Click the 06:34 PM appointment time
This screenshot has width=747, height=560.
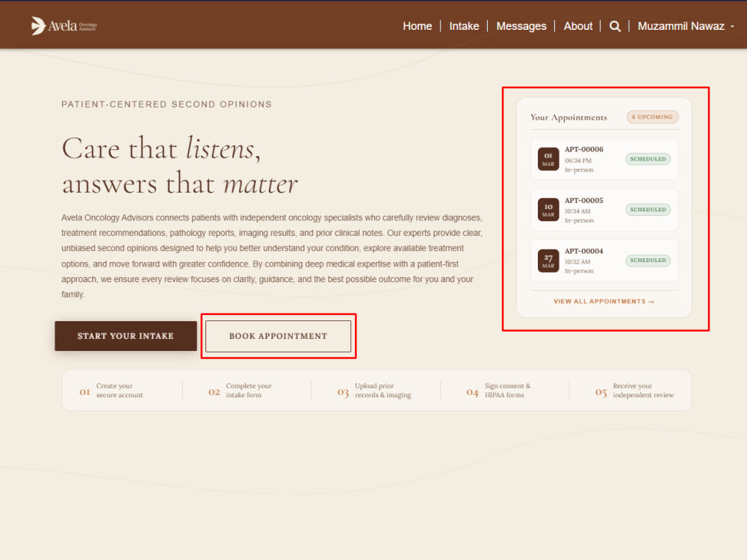[578, 161]
